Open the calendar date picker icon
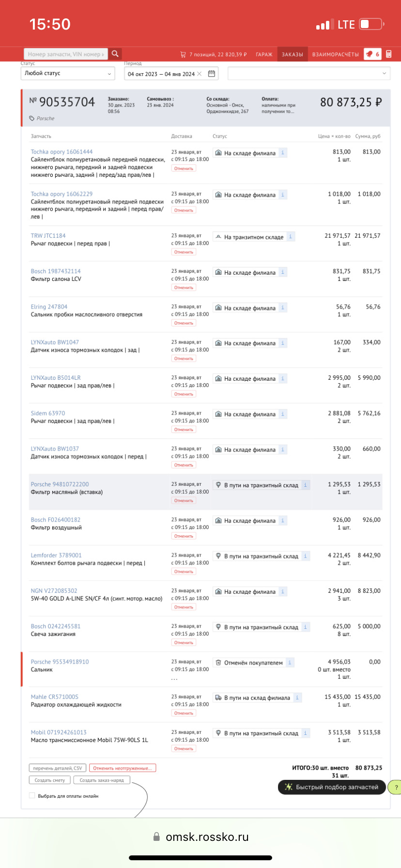 (x=212, y=74)
